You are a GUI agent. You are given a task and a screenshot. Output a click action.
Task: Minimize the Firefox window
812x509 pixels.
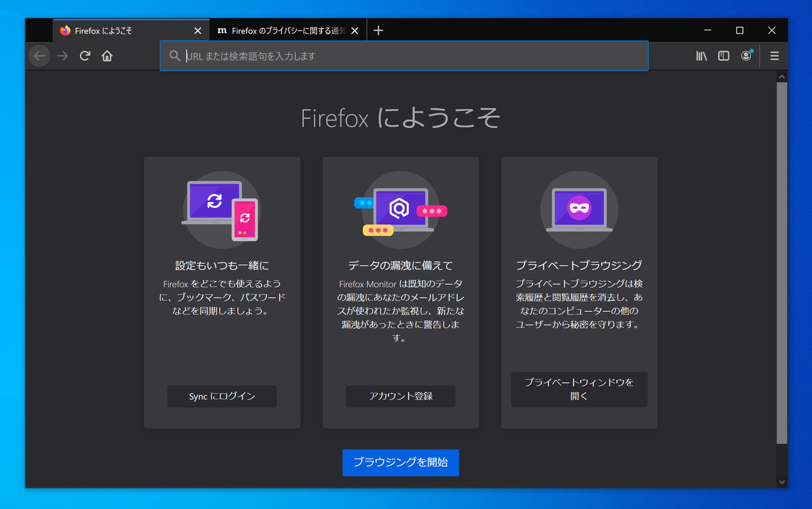707,30
